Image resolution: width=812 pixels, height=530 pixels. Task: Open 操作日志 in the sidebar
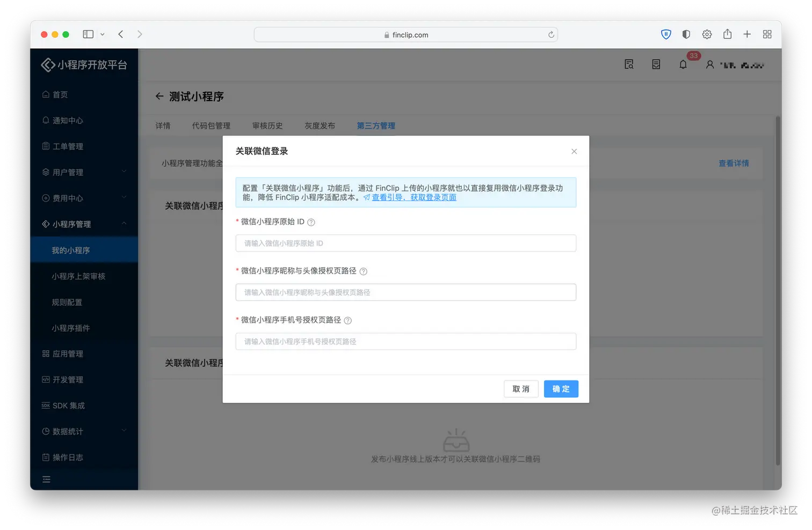(x=84, y=457)
